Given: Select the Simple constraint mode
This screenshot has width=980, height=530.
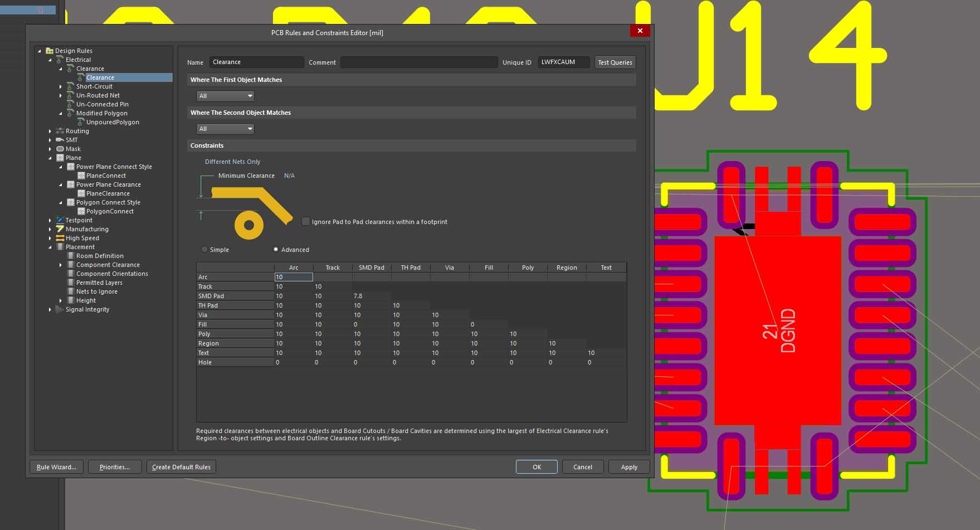Looking at the screenshot, I should tap(204, 250).
